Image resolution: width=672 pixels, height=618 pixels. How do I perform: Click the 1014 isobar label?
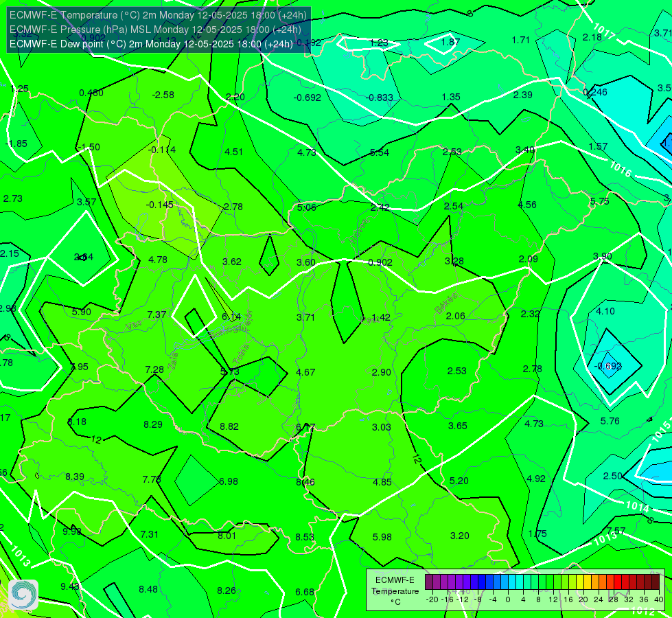tap(637, 507)
